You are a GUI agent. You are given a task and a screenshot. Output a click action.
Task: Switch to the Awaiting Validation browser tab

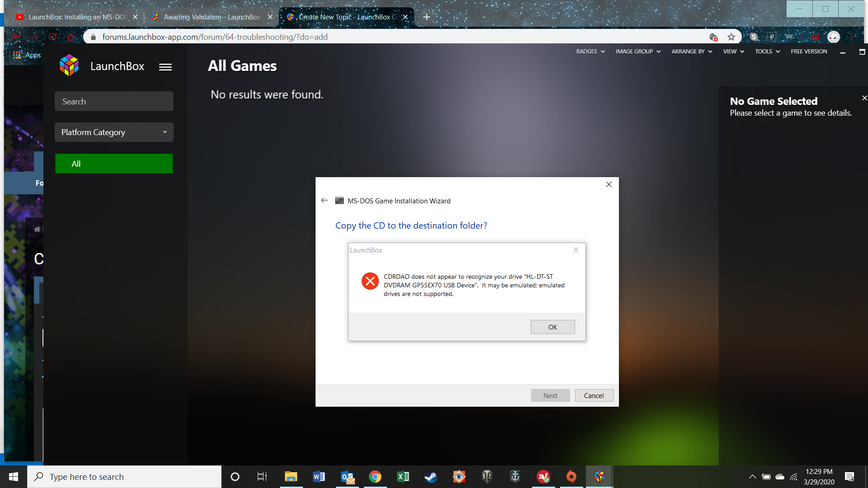pos(212,17)
